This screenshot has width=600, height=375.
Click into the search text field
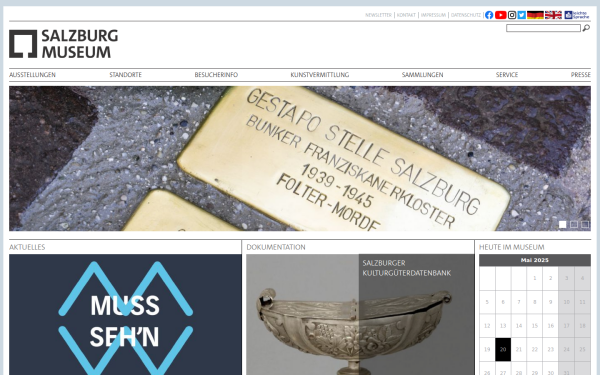[543, 28]
